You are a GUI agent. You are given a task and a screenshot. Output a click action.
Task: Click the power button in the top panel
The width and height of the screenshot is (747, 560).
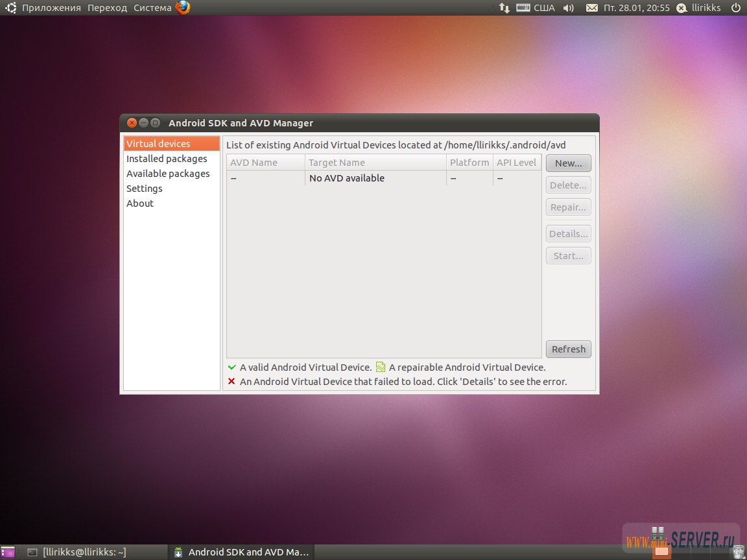(736, 8)
